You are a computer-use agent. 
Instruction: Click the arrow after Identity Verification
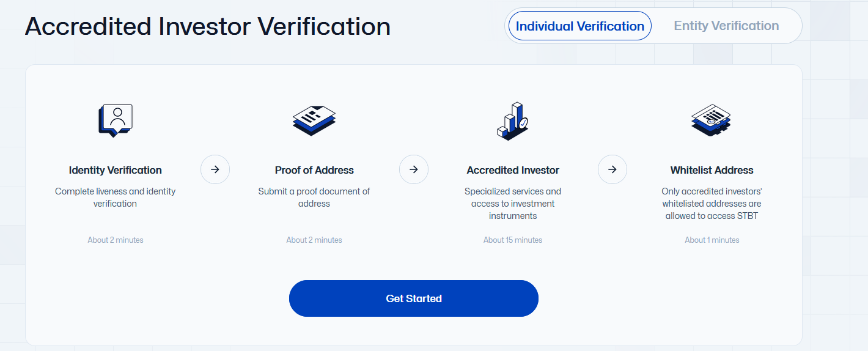coord(215,169)
